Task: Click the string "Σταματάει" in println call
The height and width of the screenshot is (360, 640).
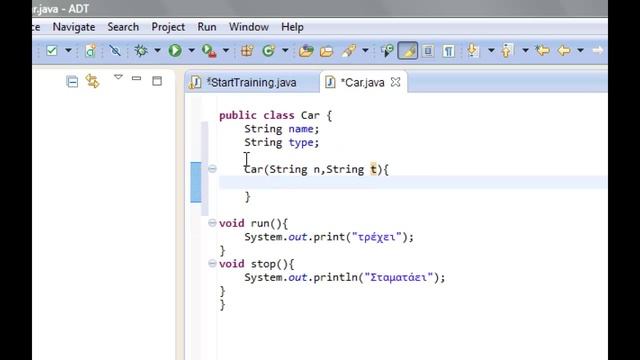Action: pos(398,278)
